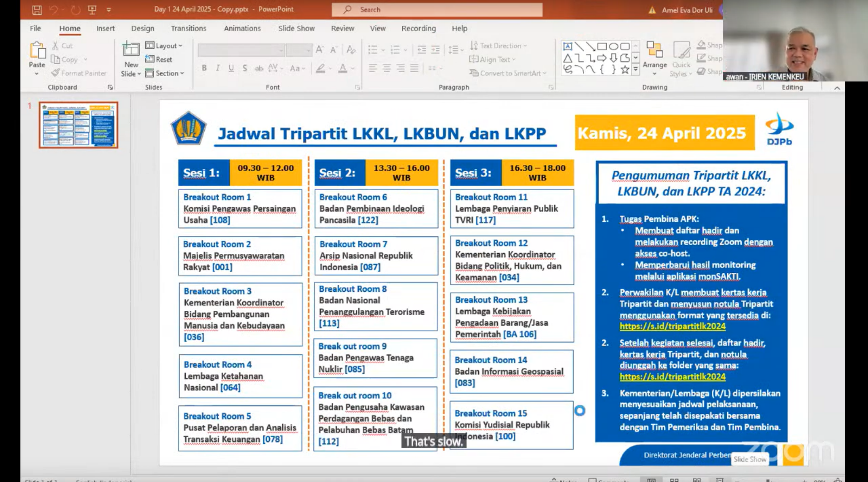Click the Arrange objects icon
This screenshot has height=482, width=868.
(654, 51)
